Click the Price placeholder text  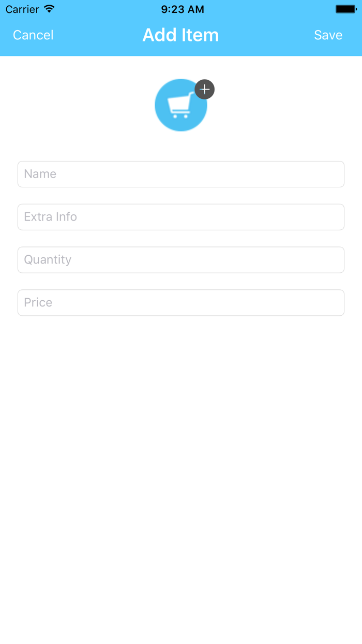click(x=38, y=302)
